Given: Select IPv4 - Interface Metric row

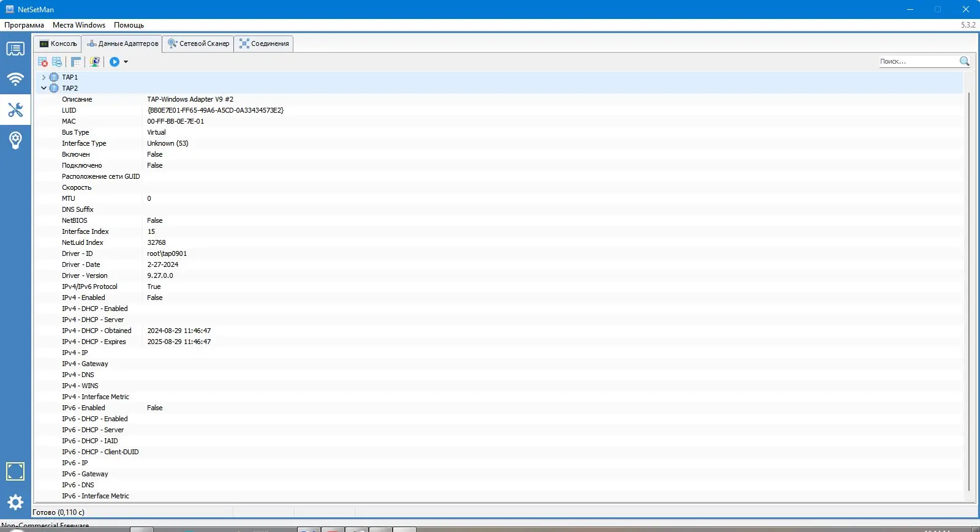Looking at the screenshot, I should pos(499,397).
